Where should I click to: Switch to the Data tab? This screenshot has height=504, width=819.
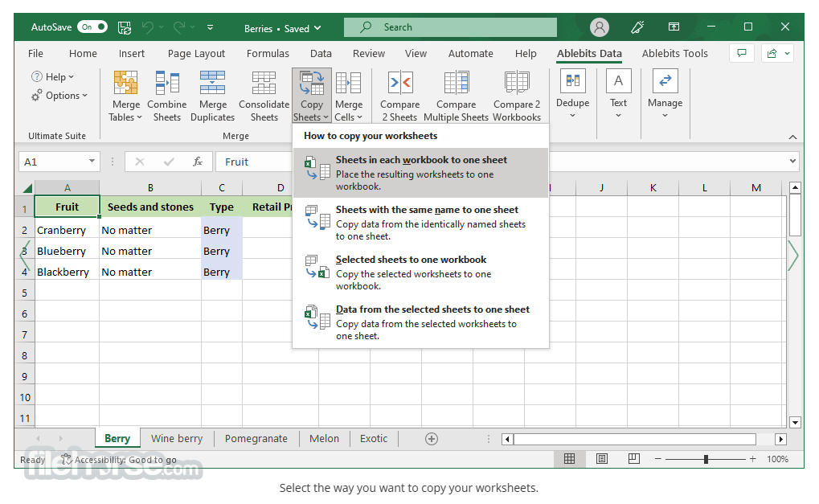pyautogui.click(x=321, y=53)
